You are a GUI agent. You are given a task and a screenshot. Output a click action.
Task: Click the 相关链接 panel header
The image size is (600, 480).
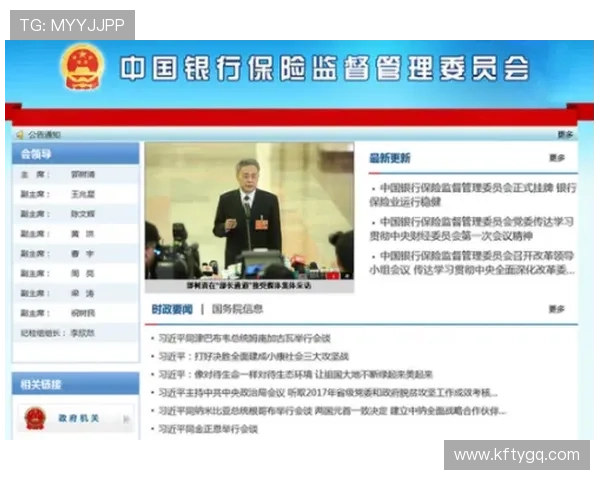pyautogui.click(x=76, y=384)
